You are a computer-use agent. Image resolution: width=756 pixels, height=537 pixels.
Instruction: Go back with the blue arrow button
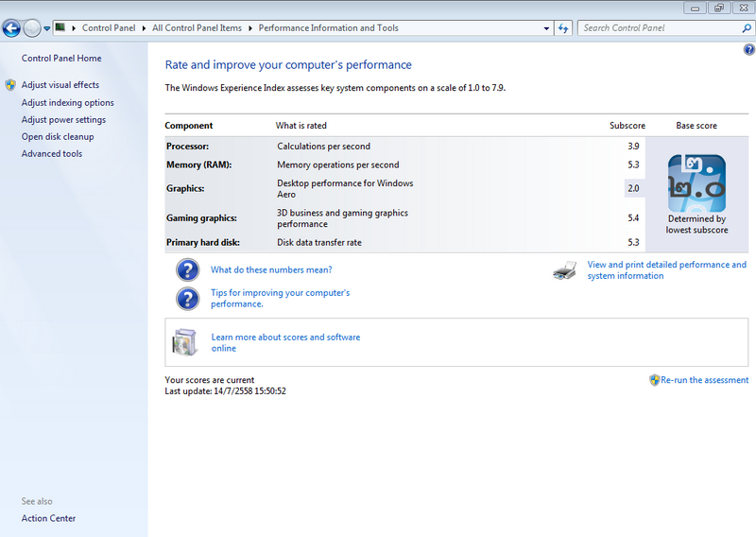(11, 28)
